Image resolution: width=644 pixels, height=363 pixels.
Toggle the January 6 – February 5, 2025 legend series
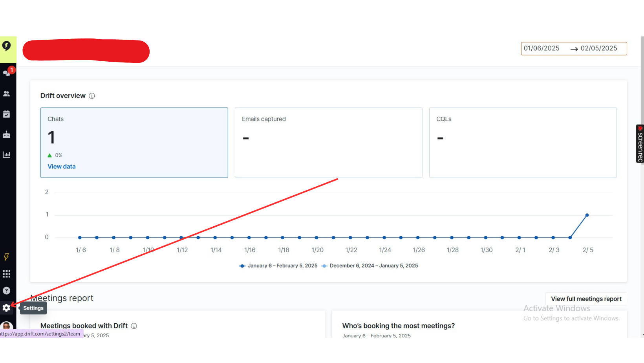278,266
